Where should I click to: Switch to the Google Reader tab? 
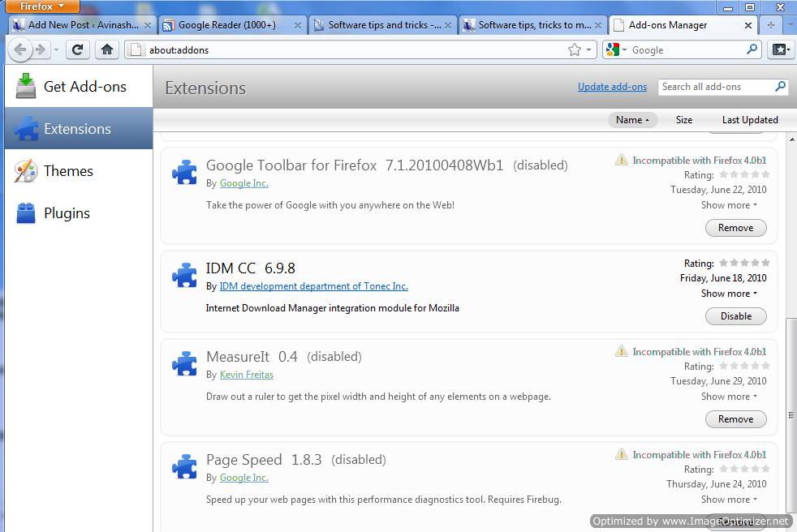pos(227,24)
